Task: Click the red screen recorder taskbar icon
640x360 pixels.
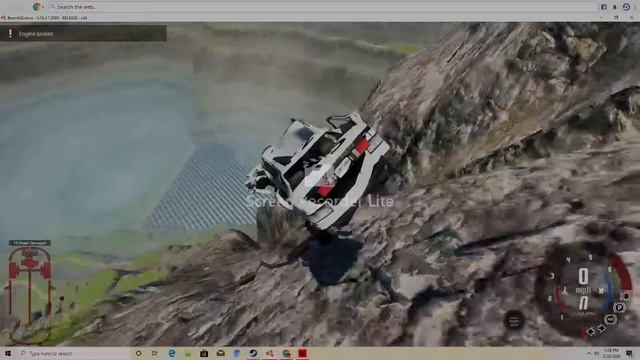Action: point(302,353)
